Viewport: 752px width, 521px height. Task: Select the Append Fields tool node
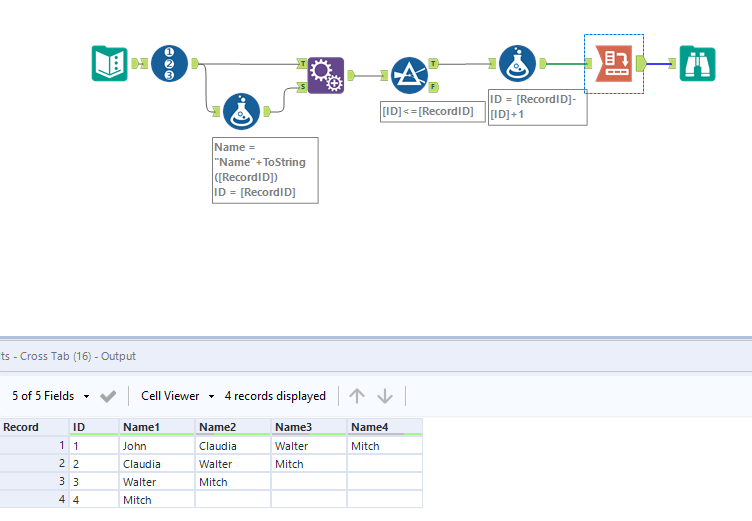(x=326, y=75)
